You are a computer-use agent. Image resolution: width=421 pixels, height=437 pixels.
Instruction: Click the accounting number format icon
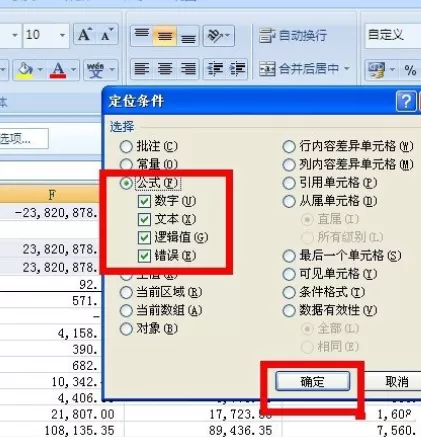pos(376,70)
